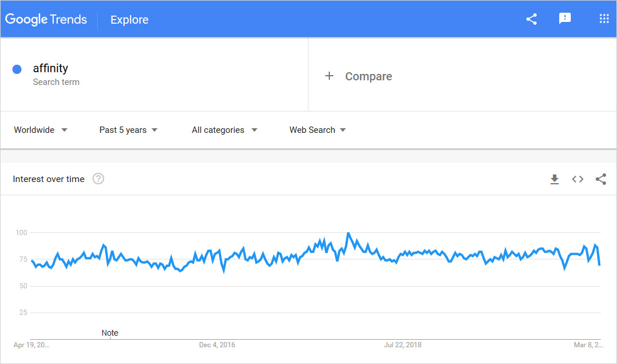Open the embed code icon for chart
Image resolution: width=617 pixels, height=364 pixels.
point(578,179)
